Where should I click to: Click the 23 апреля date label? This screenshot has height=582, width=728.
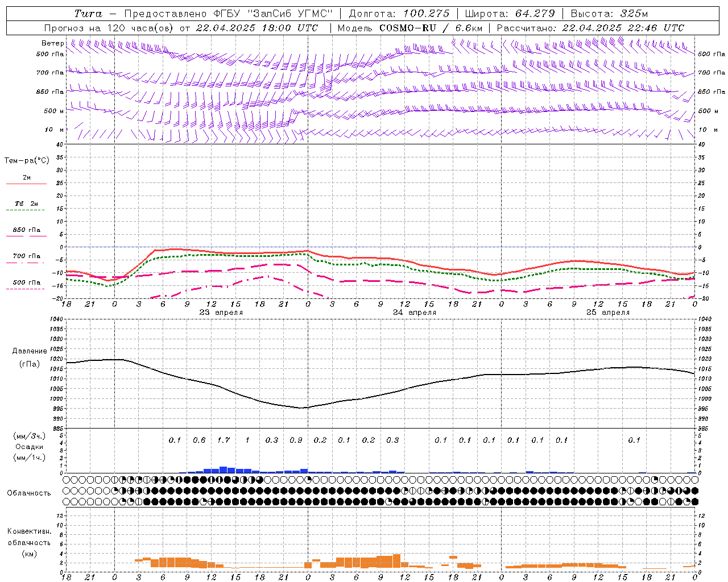coord(221,313)
